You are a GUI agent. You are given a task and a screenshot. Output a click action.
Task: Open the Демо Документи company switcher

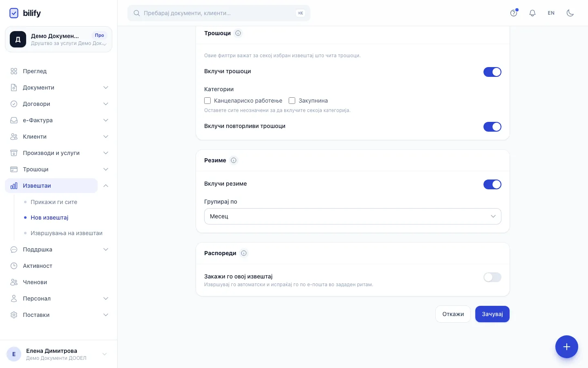point(58,39)
